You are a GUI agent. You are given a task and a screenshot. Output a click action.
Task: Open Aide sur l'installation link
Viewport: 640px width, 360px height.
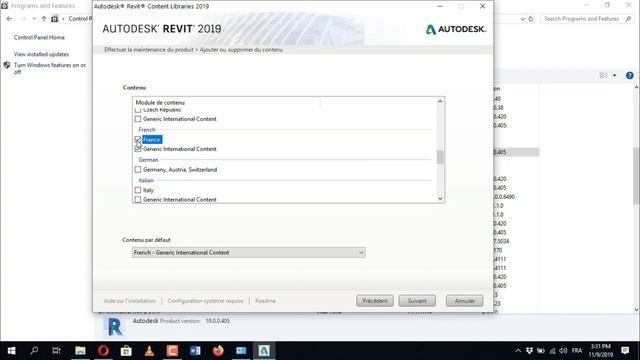(130, 301)
